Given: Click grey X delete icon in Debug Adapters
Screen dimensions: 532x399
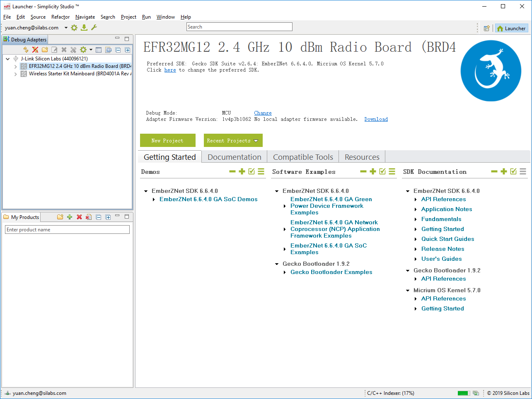Looking at the screenshot, I should (x=64, y=50).
